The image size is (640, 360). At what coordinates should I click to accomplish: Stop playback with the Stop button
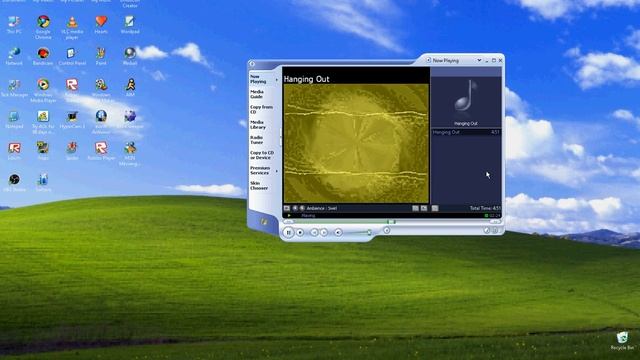[x=300, y=232]
